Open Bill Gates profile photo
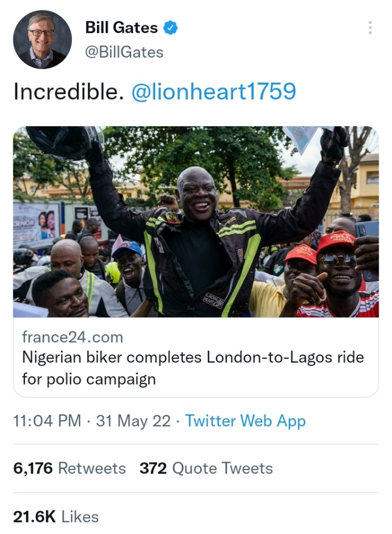The height and width of the screenshot is (534, 392). [x=42, y=40]
